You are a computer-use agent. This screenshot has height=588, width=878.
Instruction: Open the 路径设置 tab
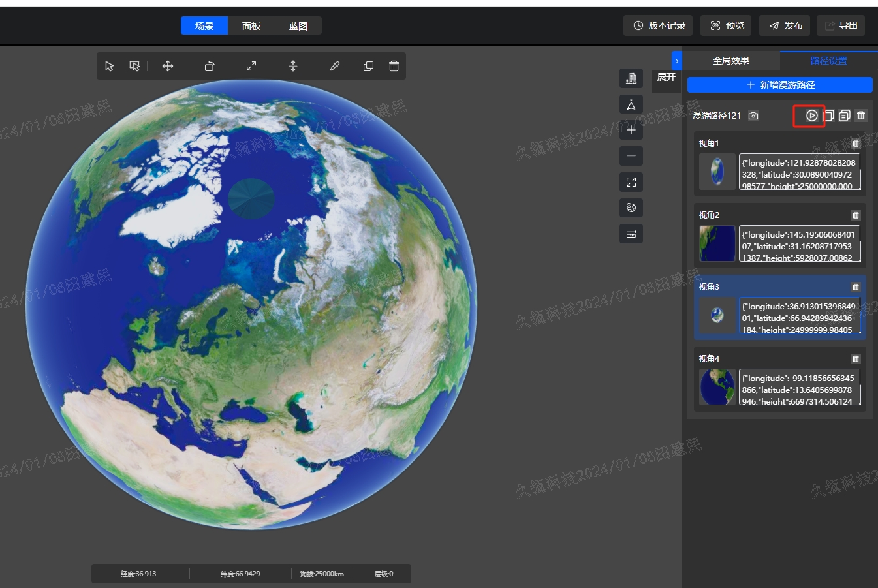[829, 61]
